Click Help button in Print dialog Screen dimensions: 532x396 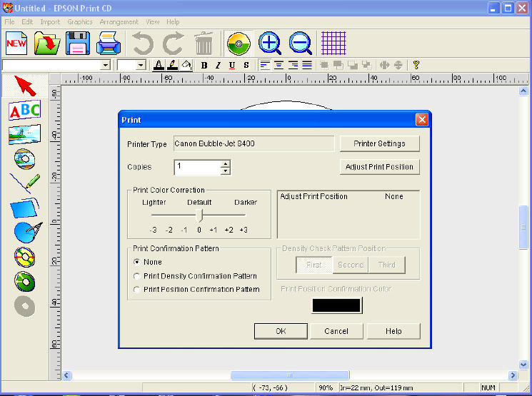(393, 331)
